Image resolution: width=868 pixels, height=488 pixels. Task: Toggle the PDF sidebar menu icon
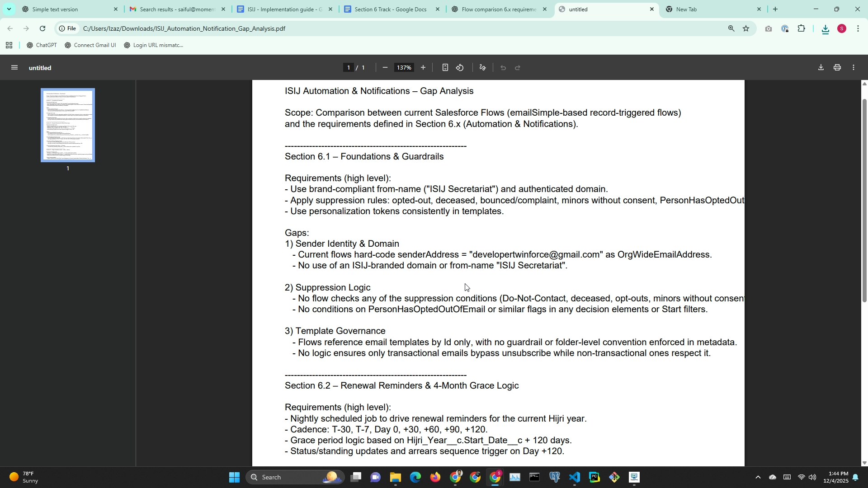click(x=14, y=68)
